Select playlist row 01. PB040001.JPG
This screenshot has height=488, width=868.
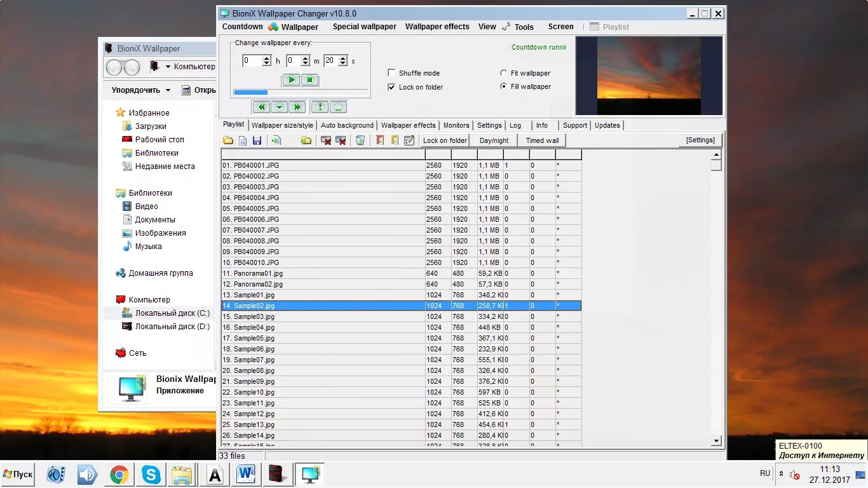coord(401,165)
